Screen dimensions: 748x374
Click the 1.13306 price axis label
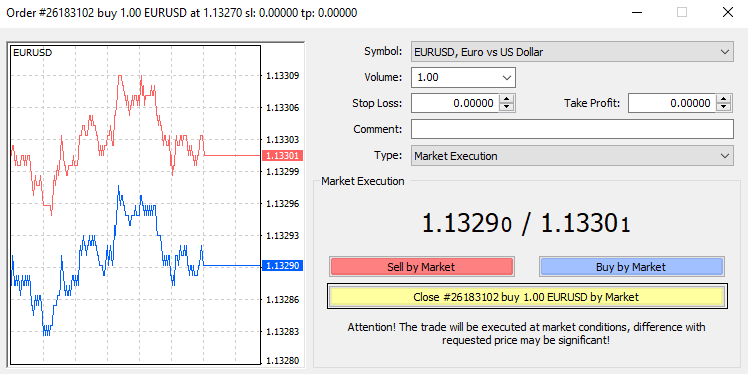tap(282, 107)
